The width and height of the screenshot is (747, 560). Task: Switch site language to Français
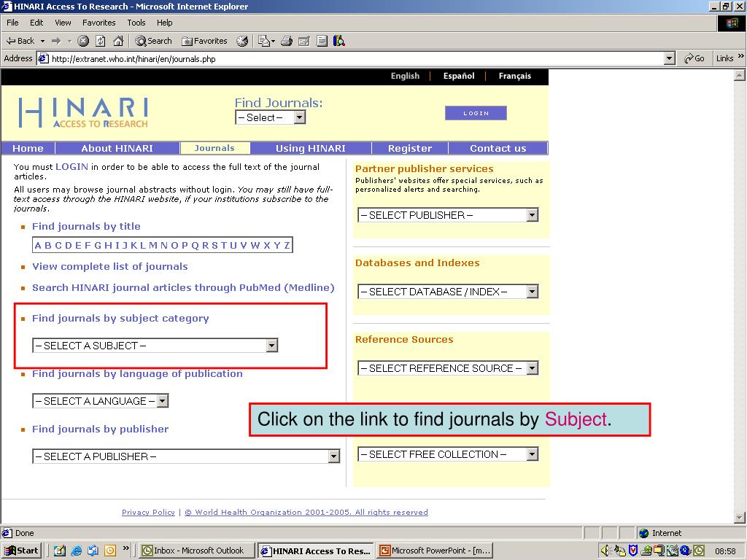tap(514, 76)
